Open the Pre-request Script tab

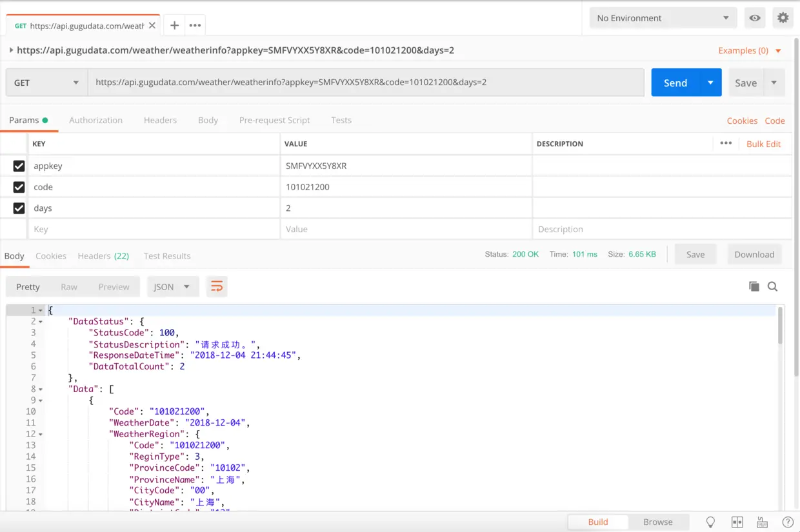274,120
